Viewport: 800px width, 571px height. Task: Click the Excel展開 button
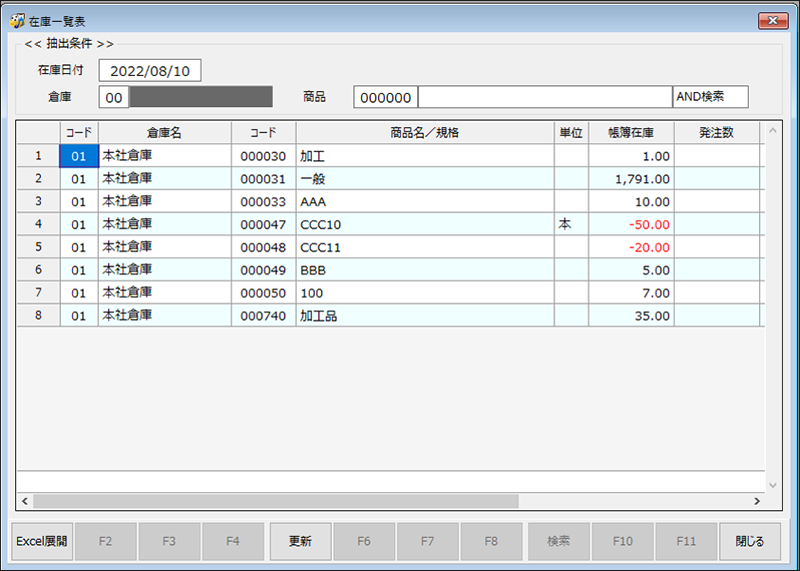(x=41, y=541)
